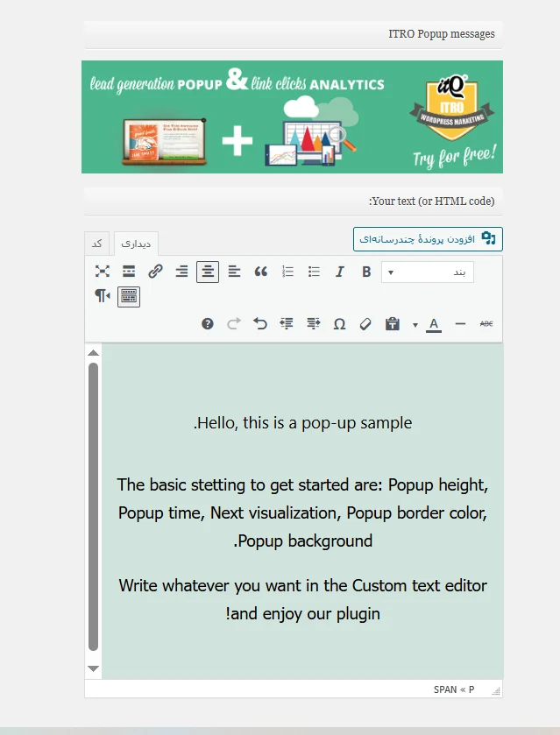Toggle paste as text
Viewport: 560px width, 735px height.
tap(392, 324)
